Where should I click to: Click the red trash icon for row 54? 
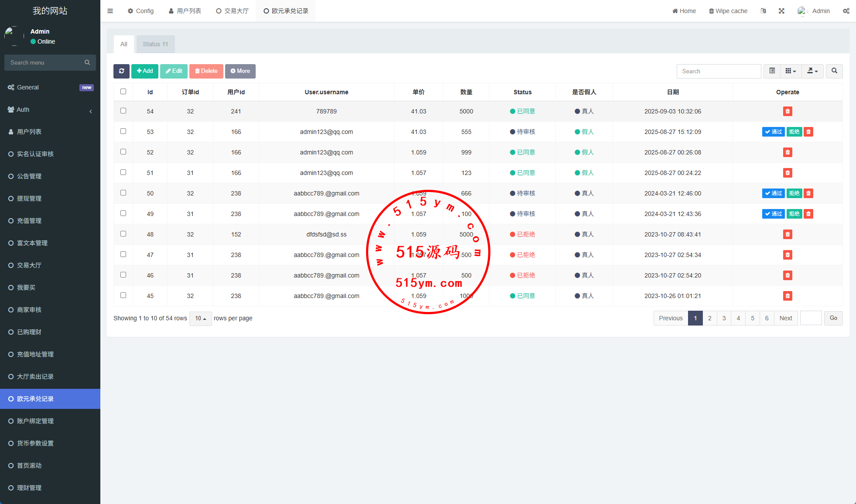[787, 111]
